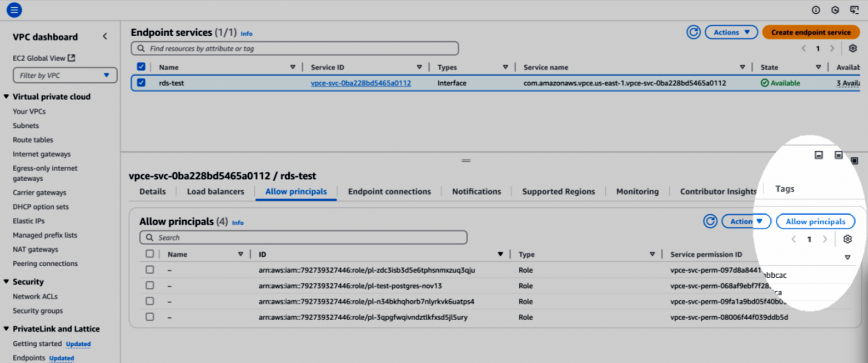Open Allow principals table preferences gear
The width and height of the screenshot is (868, 363).
[847, 239]
